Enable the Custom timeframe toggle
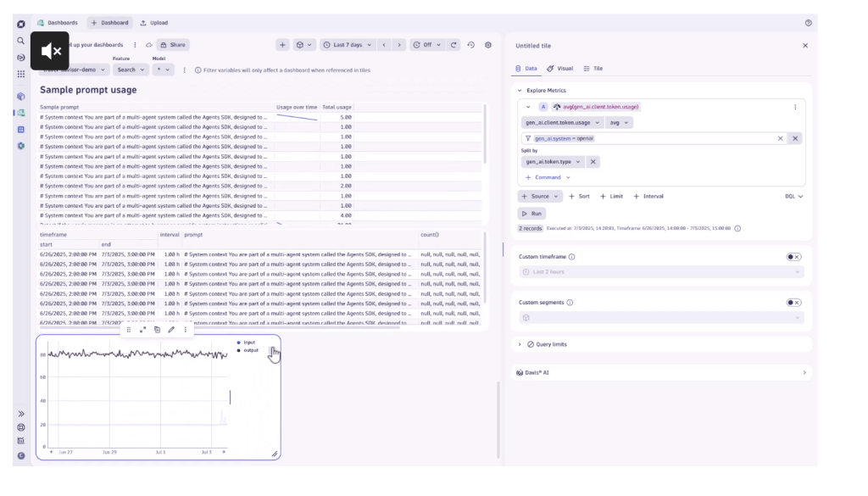This screenshot has height=496, width=868. pyautogui.click(x=793, y=257)
